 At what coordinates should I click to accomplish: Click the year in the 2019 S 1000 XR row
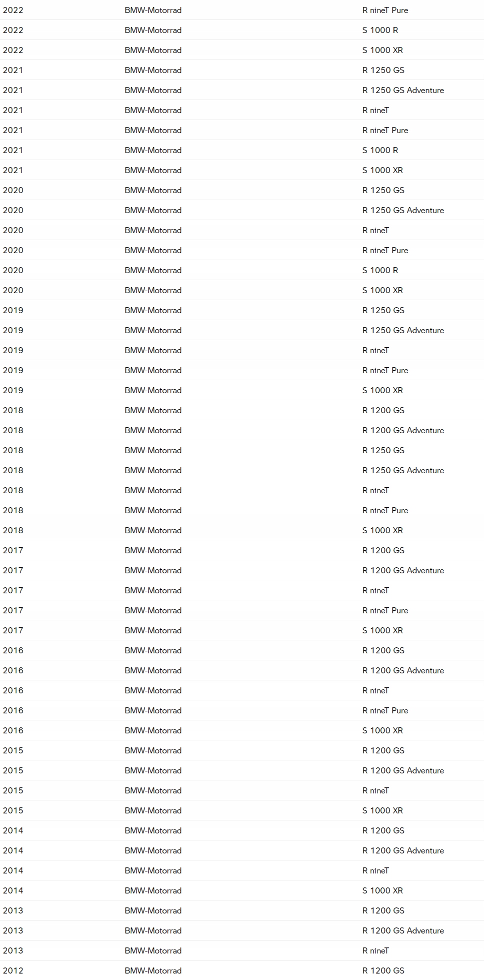[13, 390]
